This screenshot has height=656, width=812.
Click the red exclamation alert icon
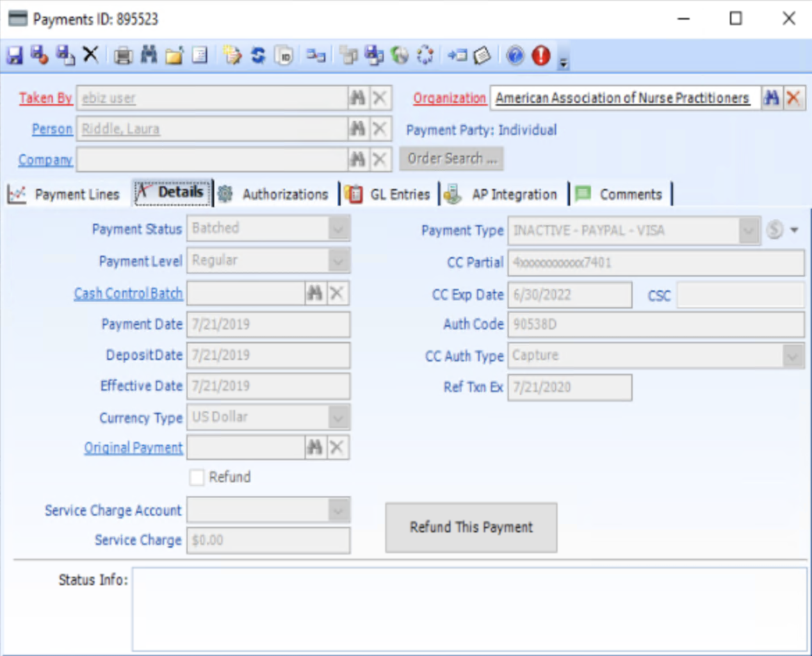click(540, 56)
